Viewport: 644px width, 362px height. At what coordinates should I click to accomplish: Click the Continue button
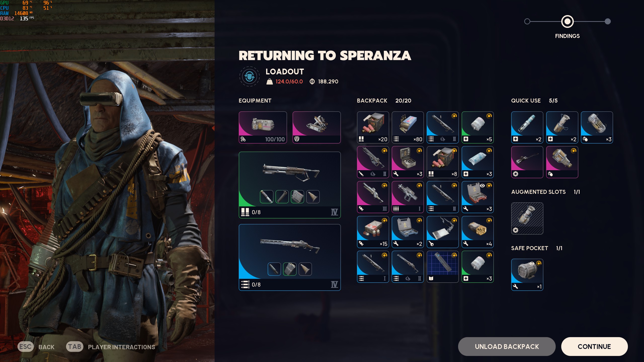pyautogui.click(x=594, y=347)
